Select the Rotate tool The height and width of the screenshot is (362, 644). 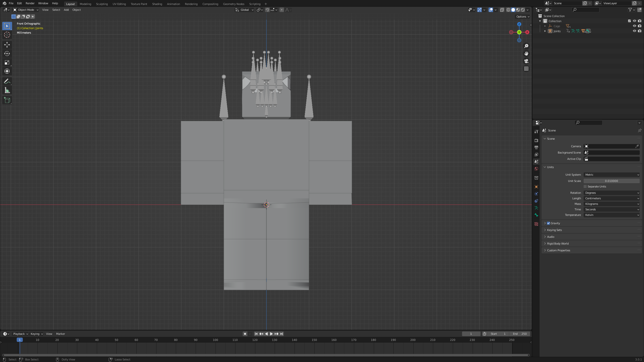[x=7, y=54]
